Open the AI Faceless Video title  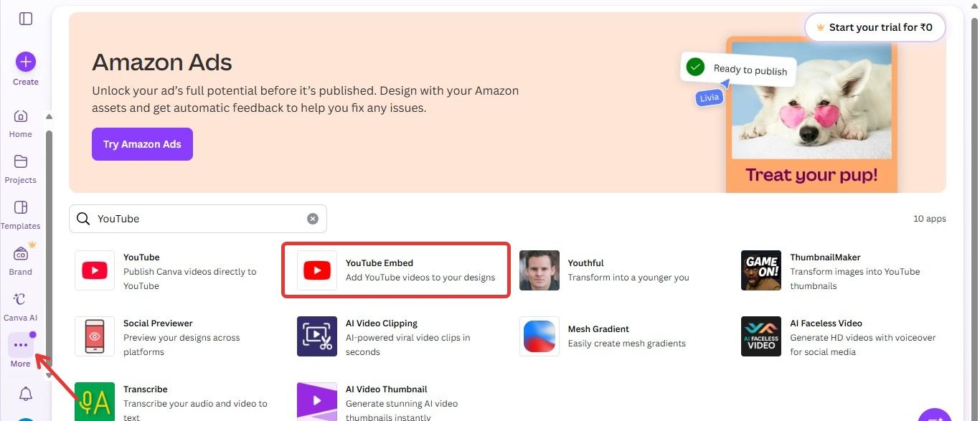click(x=826, y=323)
